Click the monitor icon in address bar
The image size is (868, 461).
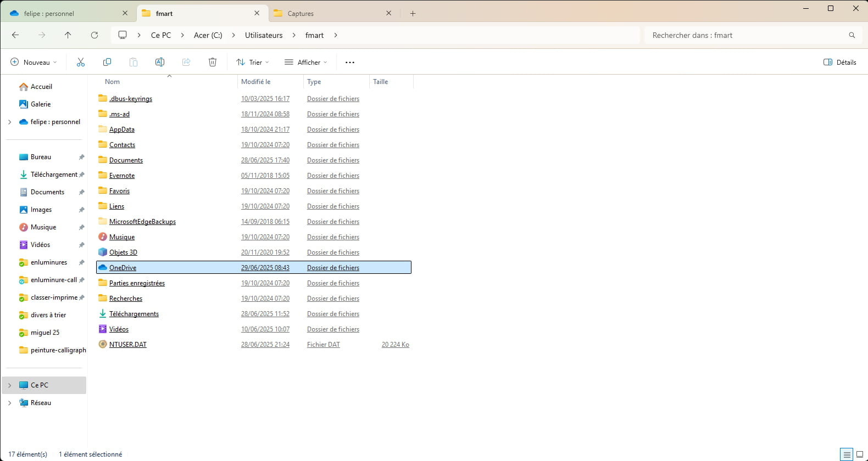(x=123, y=35)
